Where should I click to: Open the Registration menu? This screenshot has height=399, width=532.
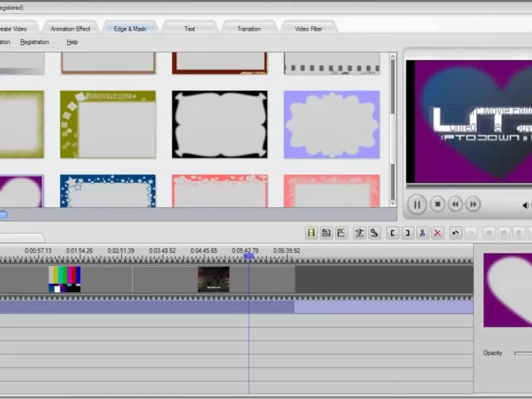pos(35,42)
